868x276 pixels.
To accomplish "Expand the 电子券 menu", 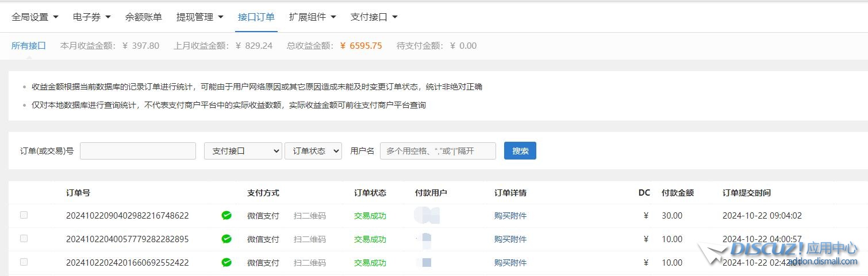I will point(91,17).
